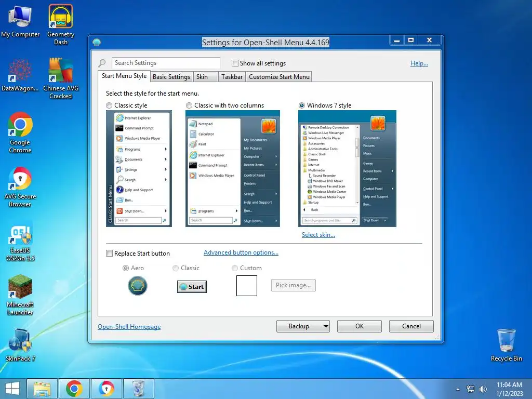Select the SkinPack 7 desktop icon

[20, 345]
